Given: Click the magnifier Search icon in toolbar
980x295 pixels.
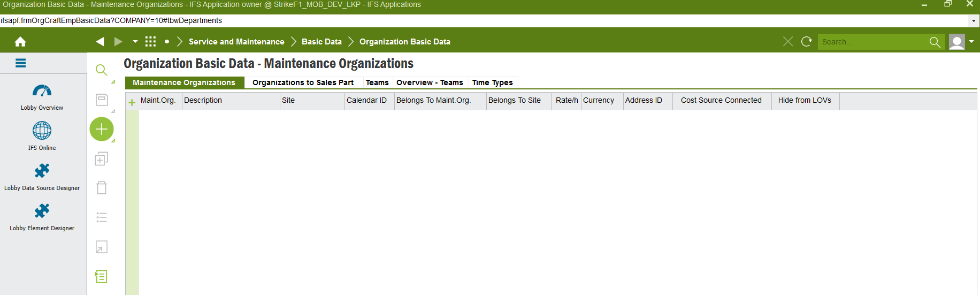Looking at the screenshot, I should pos(102,70).
